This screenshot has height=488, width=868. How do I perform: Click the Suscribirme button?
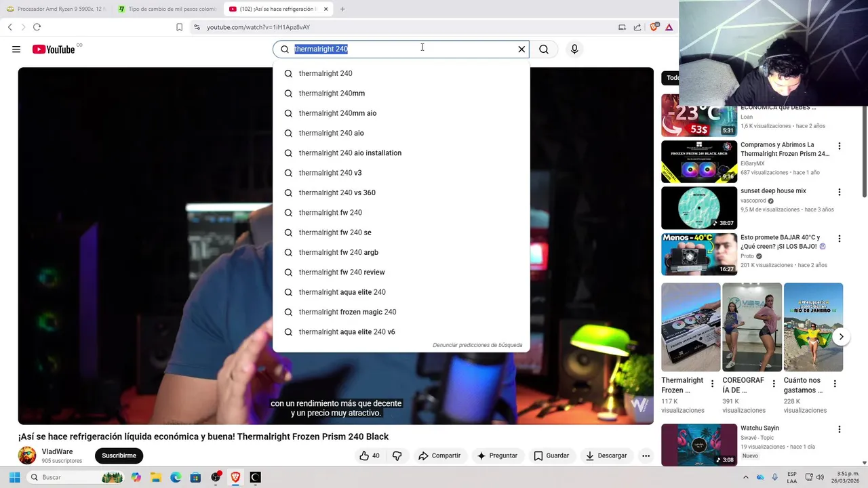click(119, 455)
